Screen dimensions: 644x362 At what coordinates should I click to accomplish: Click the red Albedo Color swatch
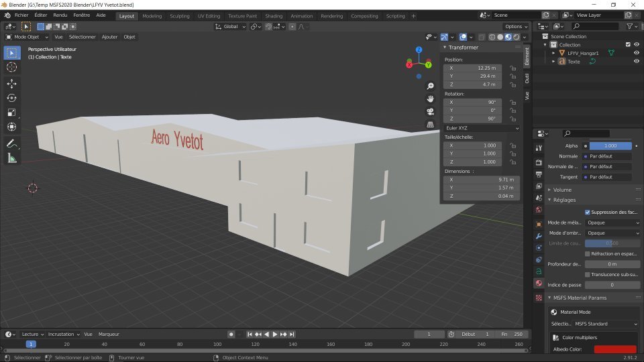(610, 349)
